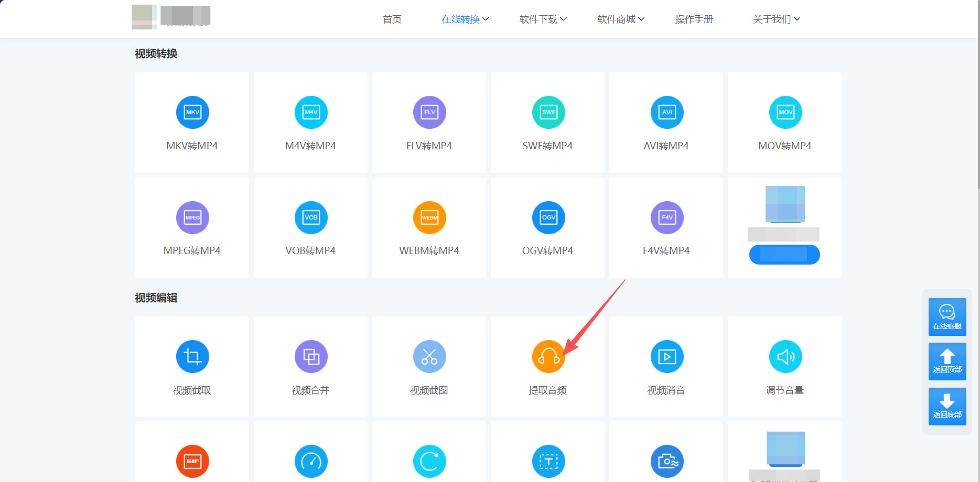Screen dimensions: 980x482
Task: Open the 视频消音 play icon
Action: (x=667, y=357)
